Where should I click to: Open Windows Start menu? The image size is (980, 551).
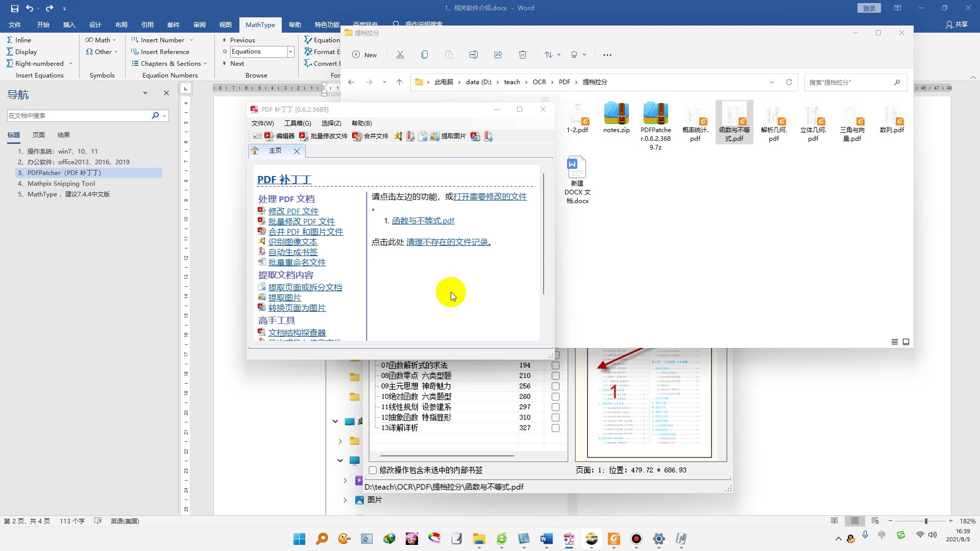[299, 539]
